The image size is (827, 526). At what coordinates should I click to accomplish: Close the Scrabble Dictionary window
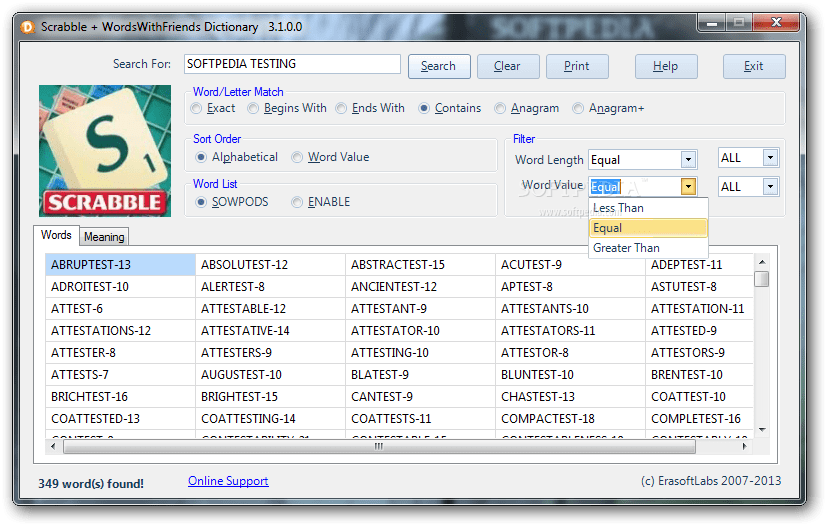pos(776,23)
